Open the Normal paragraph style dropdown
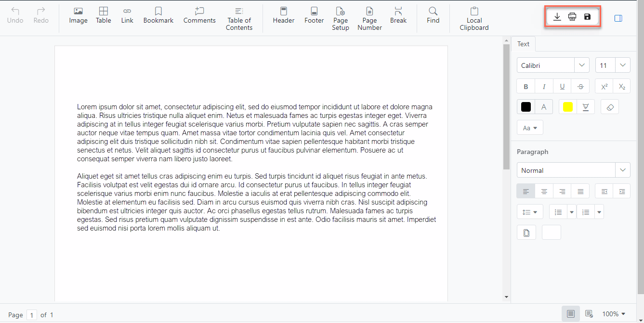Screen dimensions: 644x323 click(623, 170)
